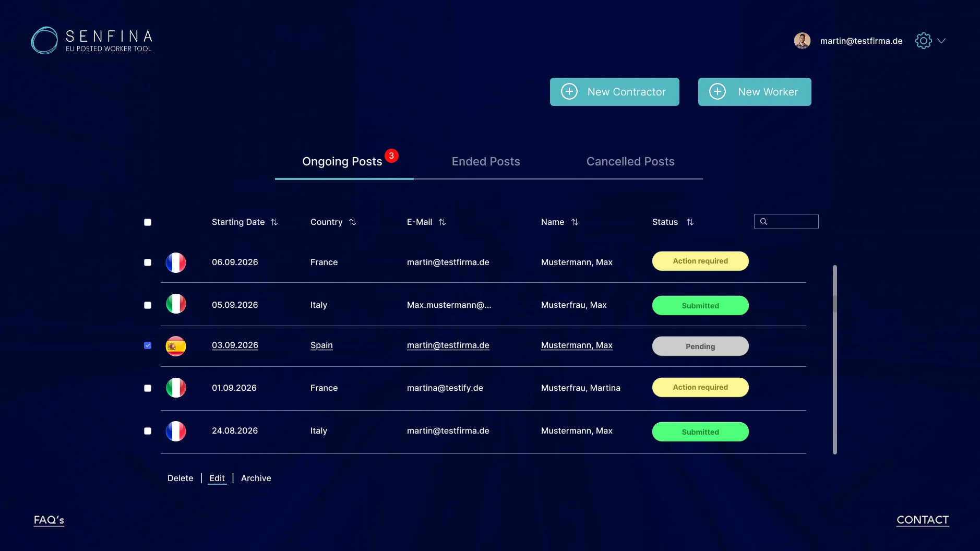This screenshot has width=980, height=551.
Task: Sort by Status using its arrow icon
Action: tap(690, 222)
